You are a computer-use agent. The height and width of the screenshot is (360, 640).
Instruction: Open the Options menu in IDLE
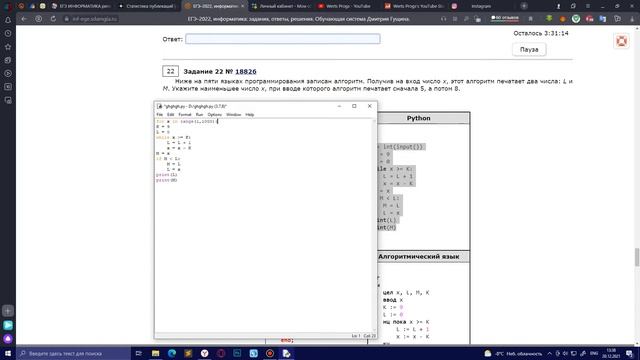coord(214,115)
